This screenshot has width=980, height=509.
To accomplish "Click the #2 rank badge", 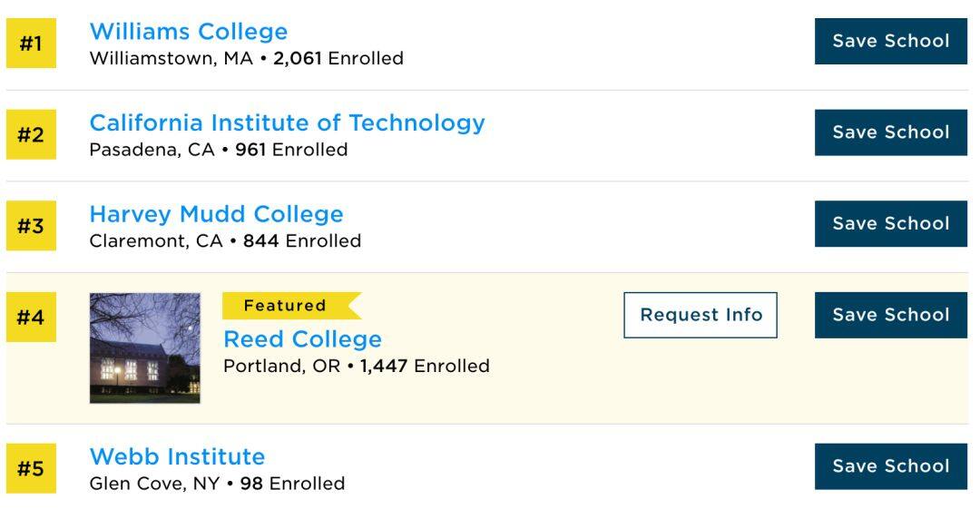I will pos(31,134).
